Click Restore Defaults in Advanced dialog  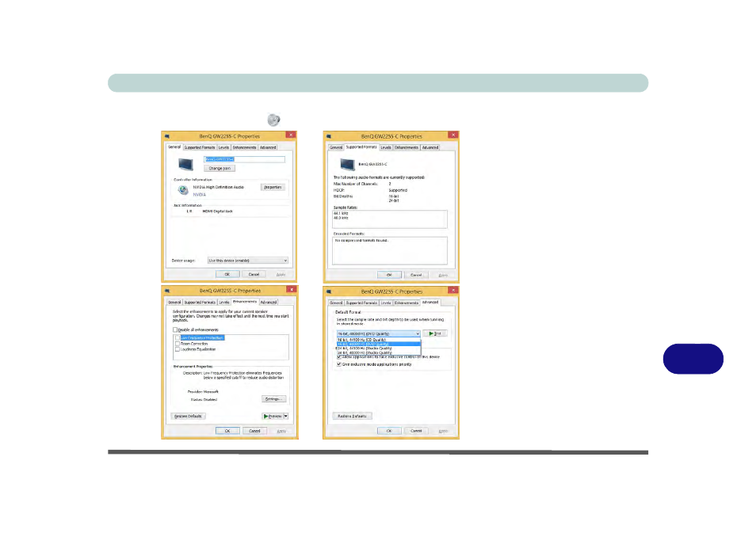point(352,416)
